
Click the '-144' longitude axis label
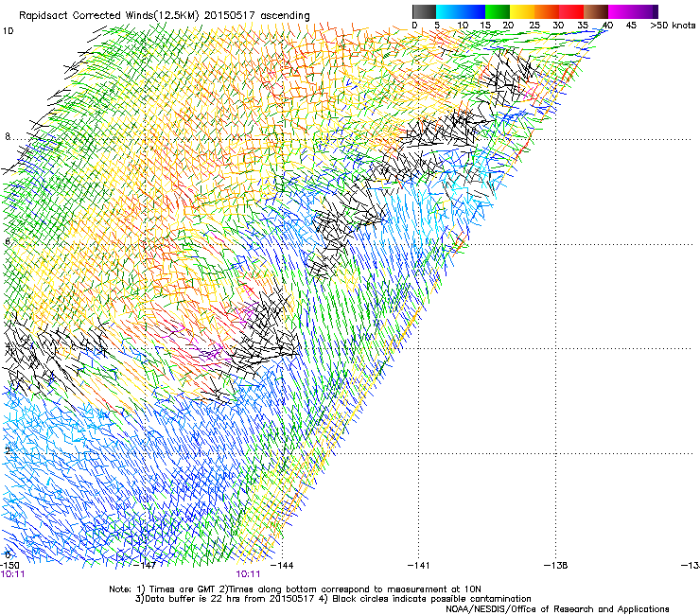point(282,565)
